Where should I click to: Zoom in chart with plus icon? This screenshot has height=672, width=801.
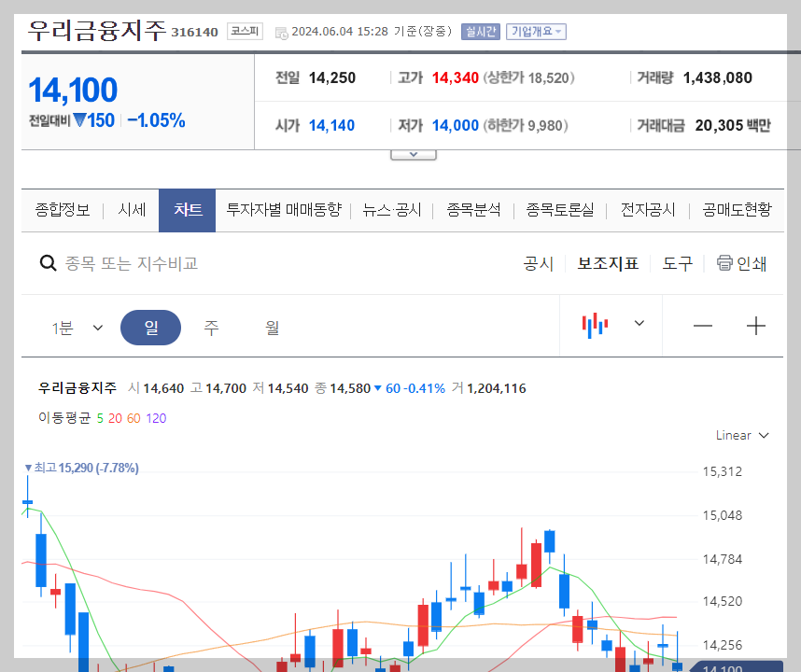(x=755, y=326)
